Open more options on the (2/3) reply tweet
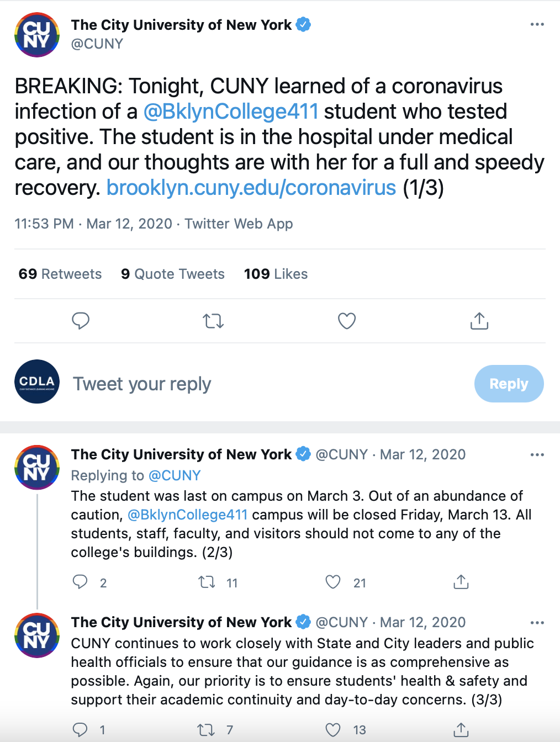560x742 pixels. 537,455
